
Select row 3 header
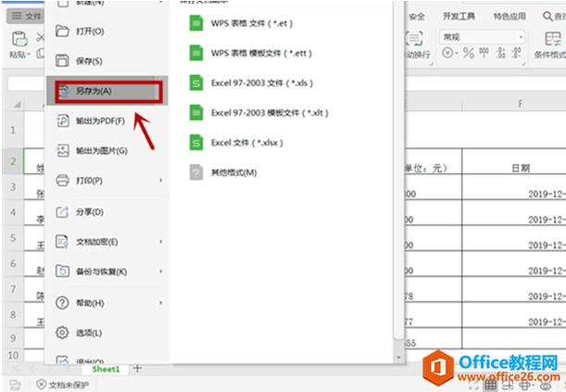[x=13, y=187]
